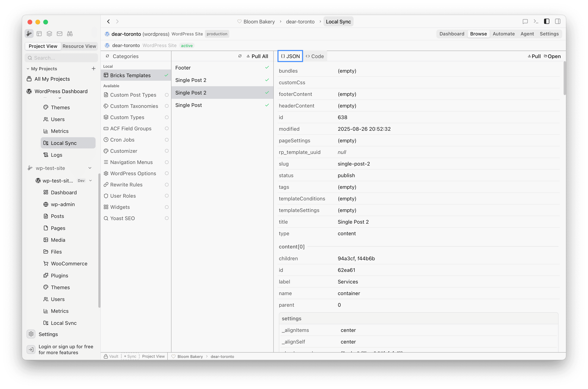Viewport: 588px width, 389px height.
Task: Collapse the wp-test-sit... Dev site chevron
Action: point(90,181)
